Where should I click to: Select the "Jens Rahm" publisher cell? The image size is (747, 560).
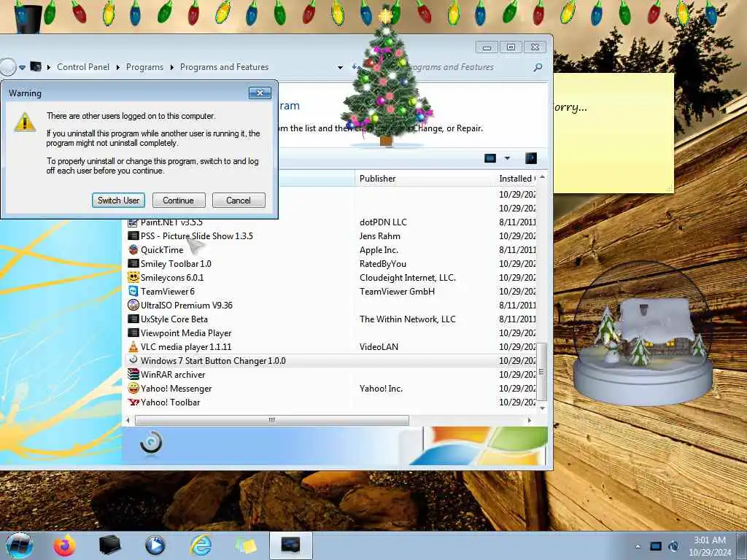pos(379,236)
